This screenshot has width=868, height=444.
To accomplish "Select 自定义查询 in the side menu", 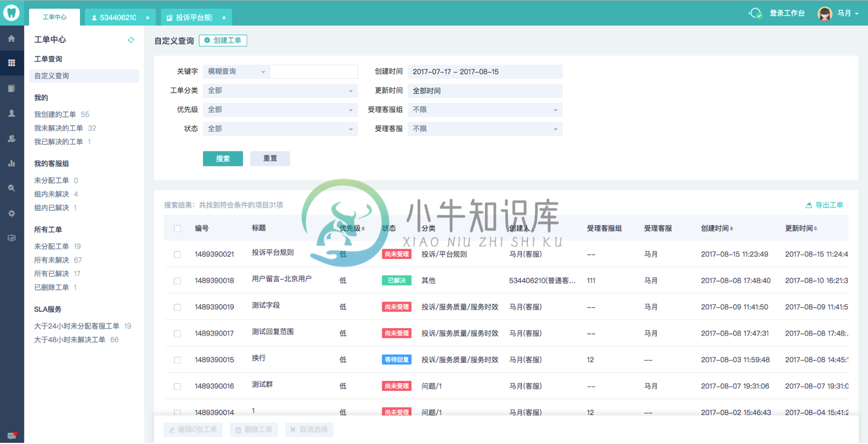I will pyautogui.click(x=84, y=76).
